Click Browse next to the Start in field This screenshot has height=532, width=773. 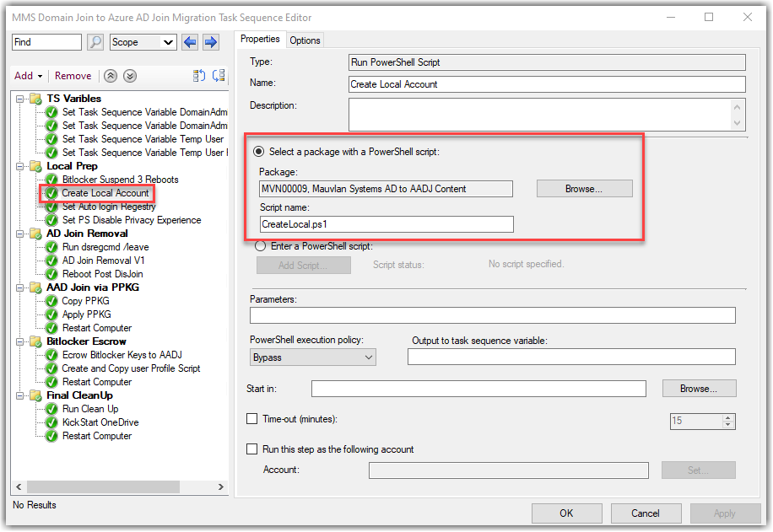(699, 389)
